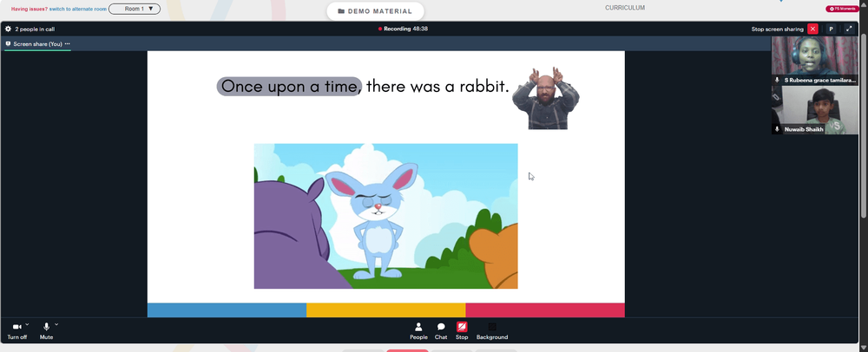Open call settings gear icon
Screen dimensions: 868x352
[x=9, y=29]
